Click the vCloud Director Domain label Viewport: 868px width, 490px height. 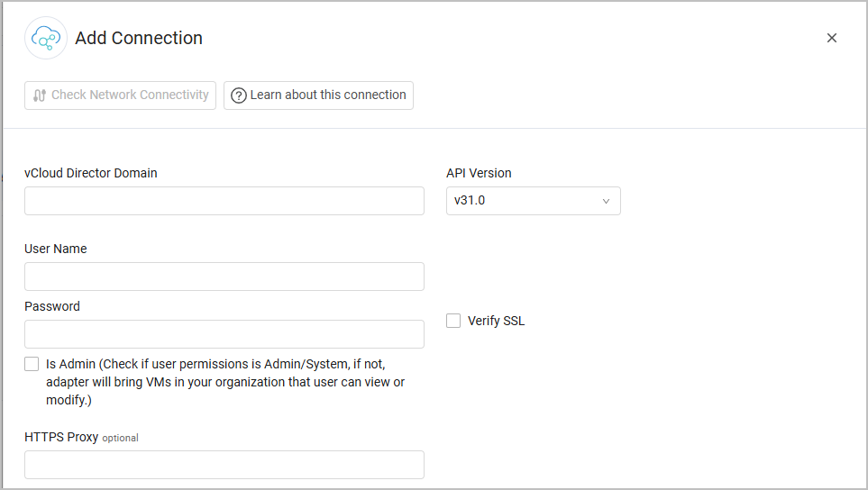(91, 173)
